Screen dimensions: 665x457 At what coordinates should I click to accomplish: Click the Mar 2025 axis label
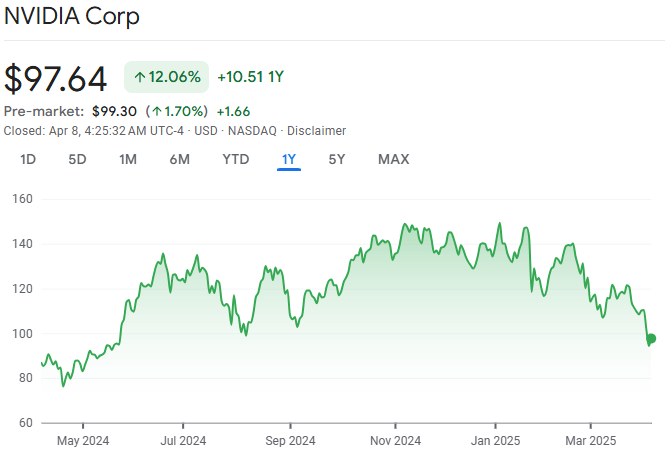[x=591, y=441]
